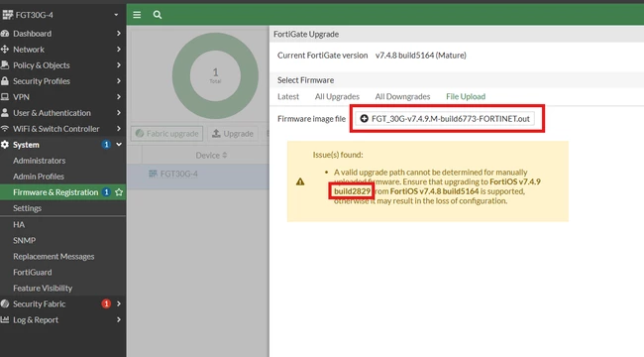Expand the VPN menu chevron
The width and height of the screenshot is (644, 357).
tap(119, 97)
